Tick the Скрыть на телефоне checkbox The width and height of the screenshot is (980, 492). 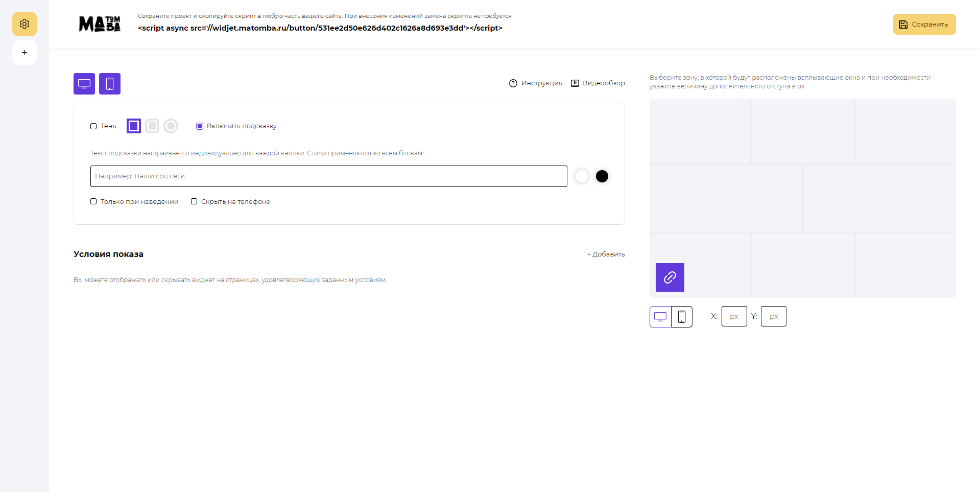(194, 201)
